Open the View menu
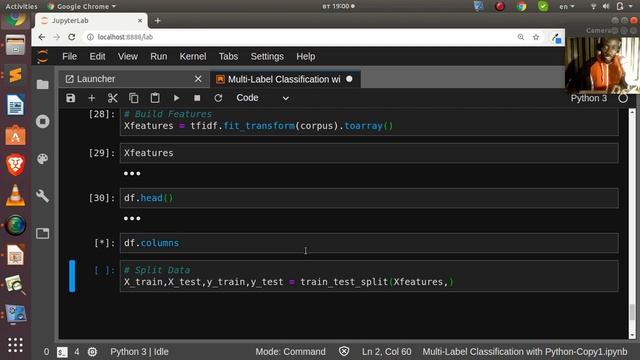Viewport: 640px width, 360px height. click(128, 56)
